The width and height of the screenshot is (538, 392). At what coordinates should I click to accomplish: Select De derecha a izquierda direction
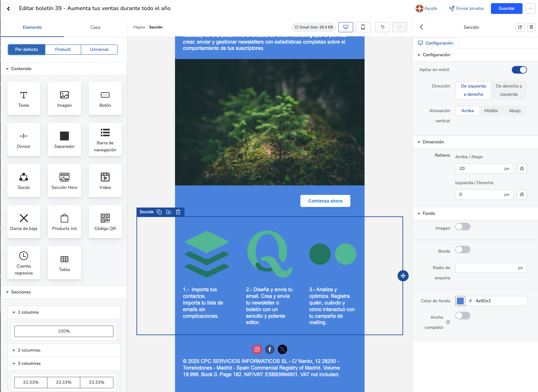tap(509, 90)
